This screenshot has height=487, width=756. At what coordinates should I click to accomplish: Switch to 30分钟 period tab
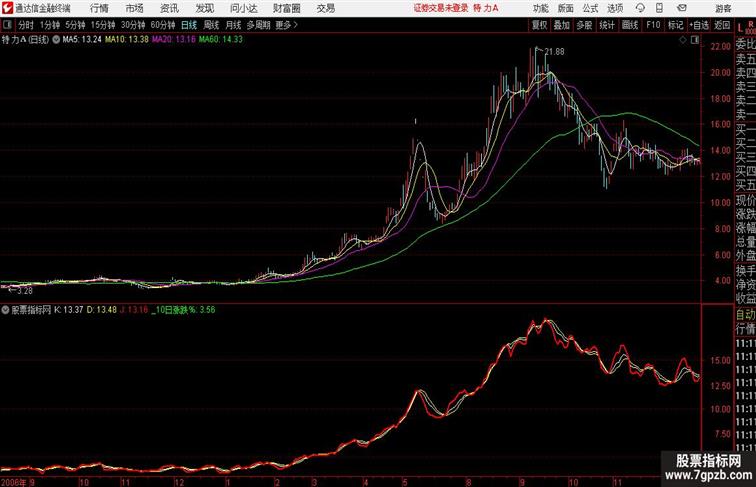coord(133,25)
